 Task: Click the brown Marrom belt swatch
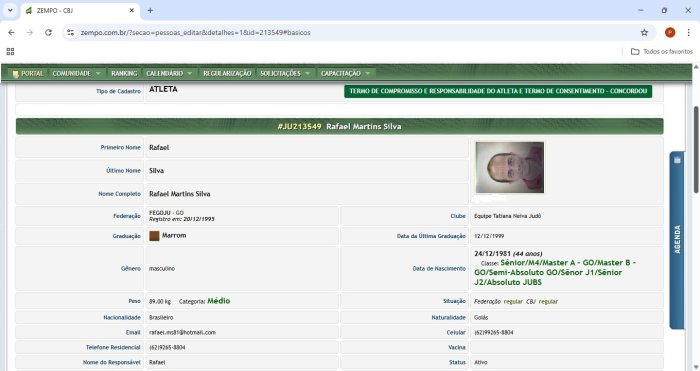pyautogui.click(x=154, y=236)
